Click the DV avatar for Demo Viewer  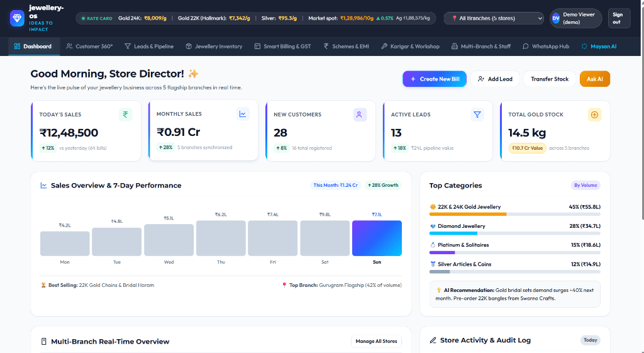click(556, 18)
